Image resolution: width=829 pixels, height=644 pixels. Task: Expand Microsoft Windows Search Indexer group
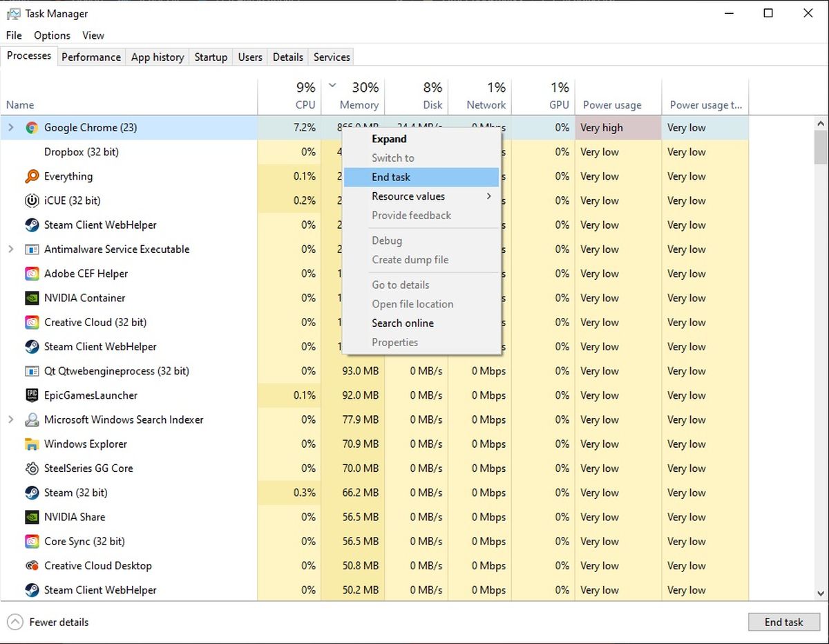pyautogui.click(x=10, y=419)
